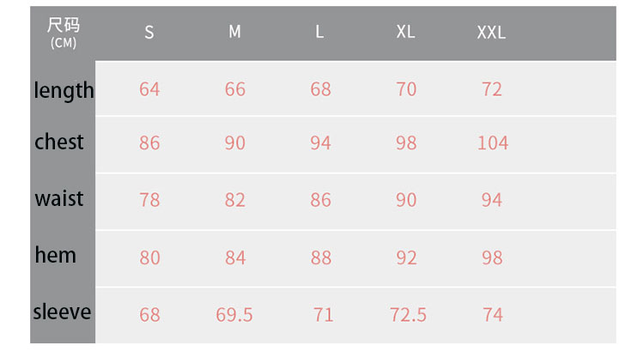
Task: Click the waist value 82 for M
Action: tap(234, 200)
